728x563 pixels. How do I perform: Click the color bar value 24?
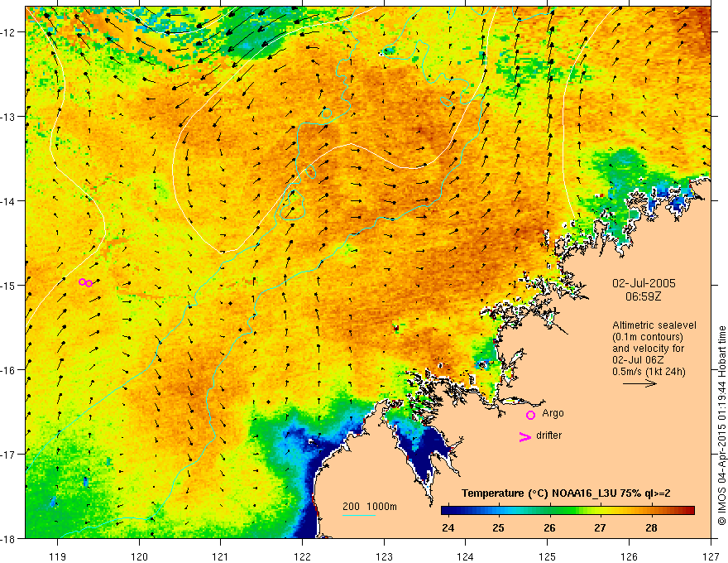coord(448,527)
